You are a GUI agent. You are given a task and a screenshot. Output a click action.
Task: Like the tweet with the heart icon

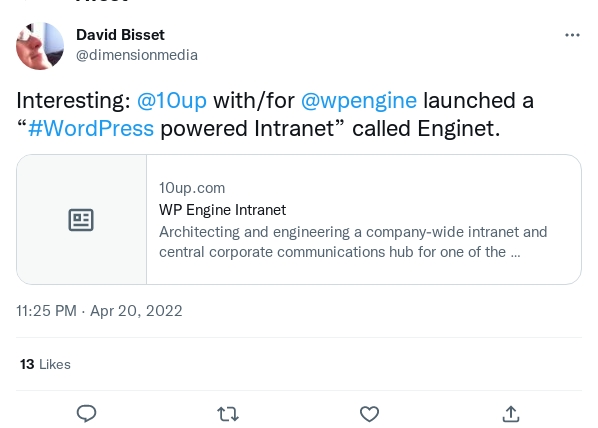click(369, 414)
